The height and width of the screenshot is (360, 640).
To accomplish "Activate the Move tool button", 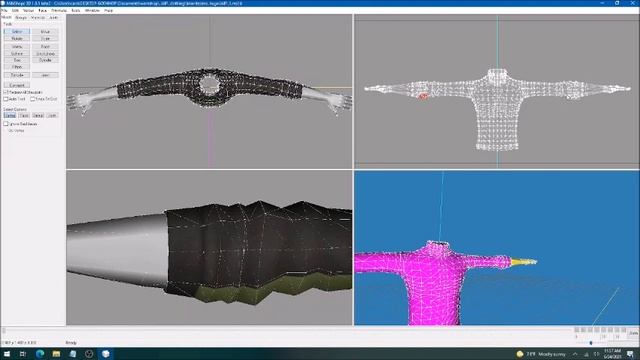I will point(45,31).
